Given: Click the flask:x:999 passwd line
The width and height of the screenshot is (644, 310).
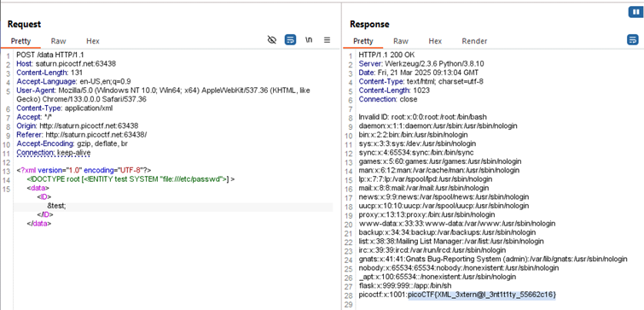Looking at the screenshot, I should [406, 286].
